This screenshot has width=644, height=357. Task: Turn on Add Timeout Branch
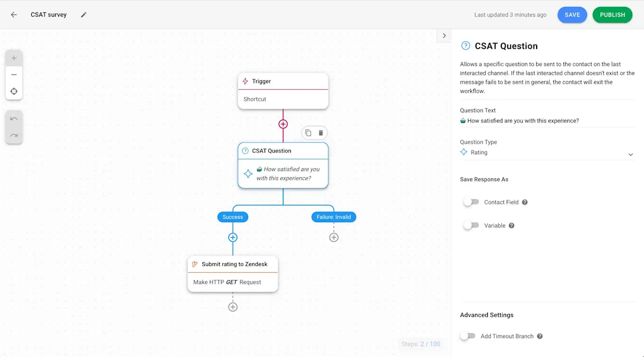point(467,336)
